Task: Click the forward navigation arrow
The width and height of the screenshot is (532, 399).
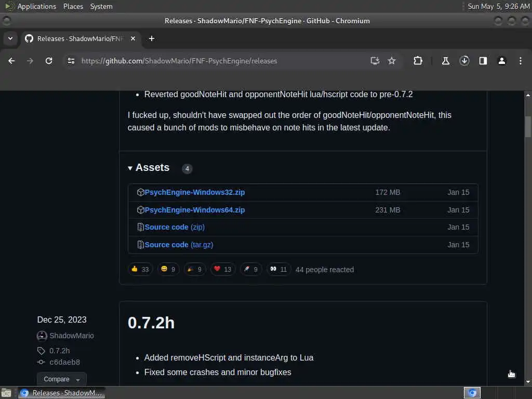Action: click(x=30, y=61)
